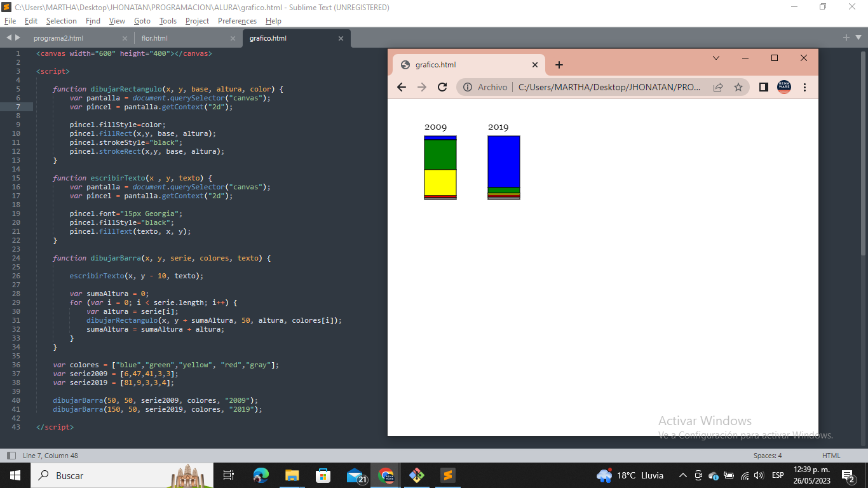Screen dimensions: 868x488
Task: Open the tab list dropdown arrow
Action: tap(859, 38)
